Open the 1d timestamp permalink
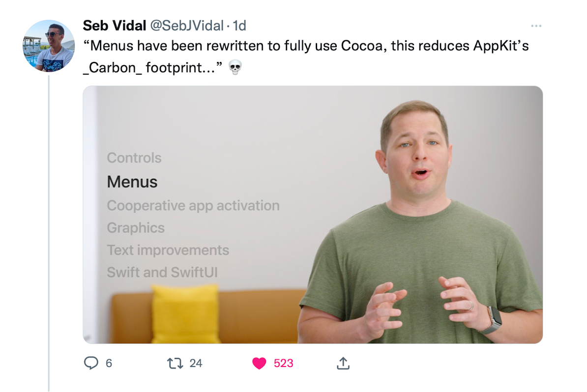 pos(239,26)
